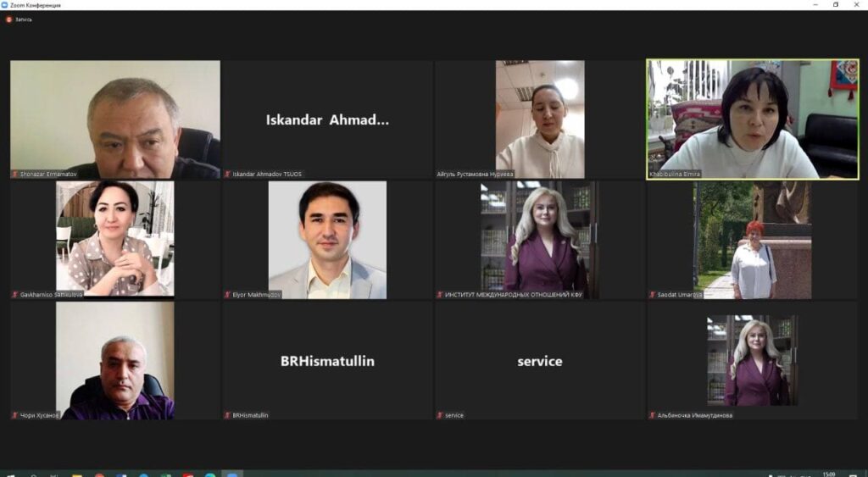Click muted mic icon beside BRHismatullin label
The height and width of the screenshot is (477, 868).
[227, 416]
